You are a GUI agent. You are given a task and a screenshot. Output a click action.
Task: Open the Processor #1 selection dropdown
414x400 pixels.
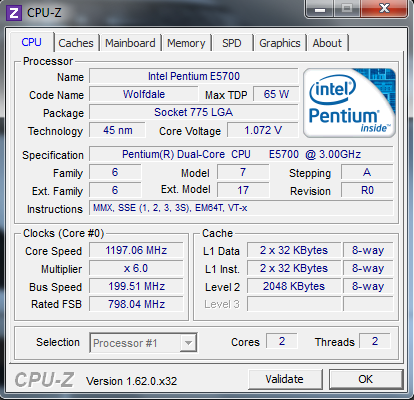click(x=143, y=343)
